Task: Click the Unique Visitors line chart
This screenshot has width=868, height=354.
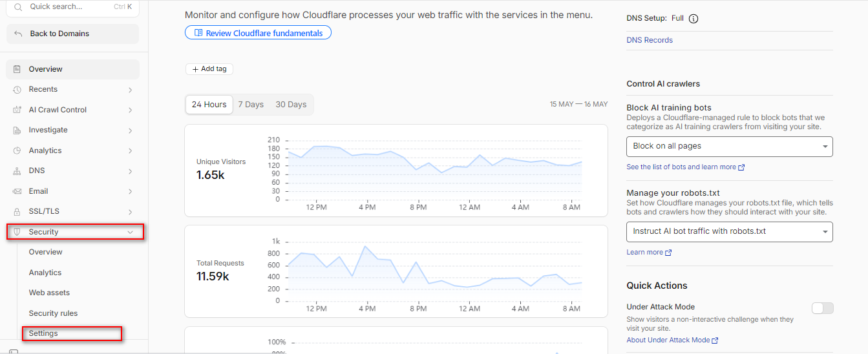Action: 434,169
